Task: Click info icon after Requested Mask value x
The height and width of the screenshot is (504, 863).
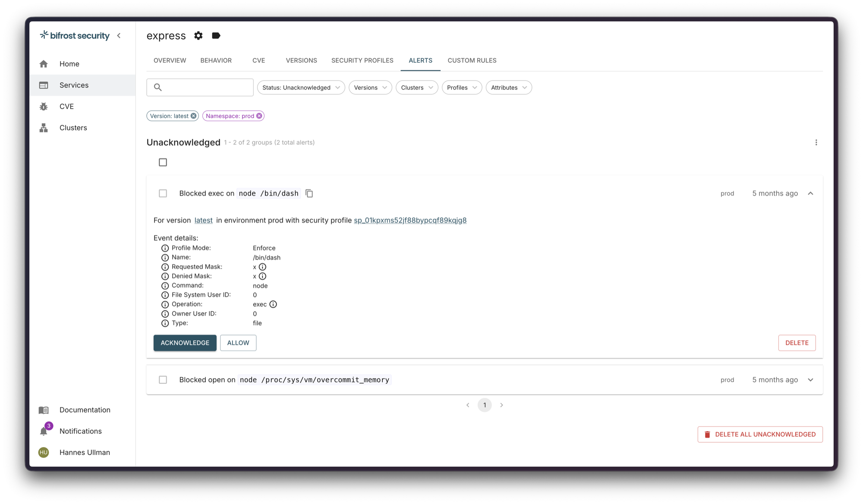Action: point(262,267)
